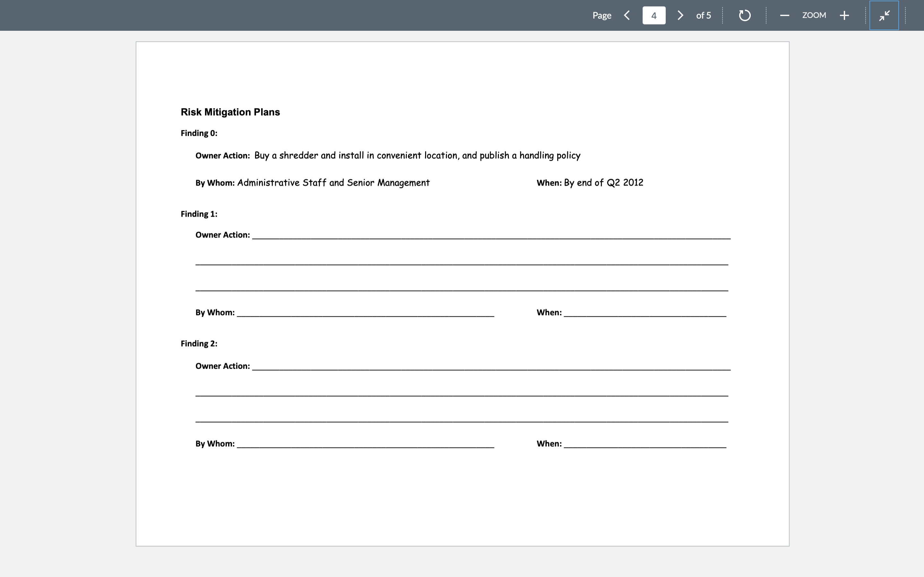Zoom out with the minus icon

785,15
